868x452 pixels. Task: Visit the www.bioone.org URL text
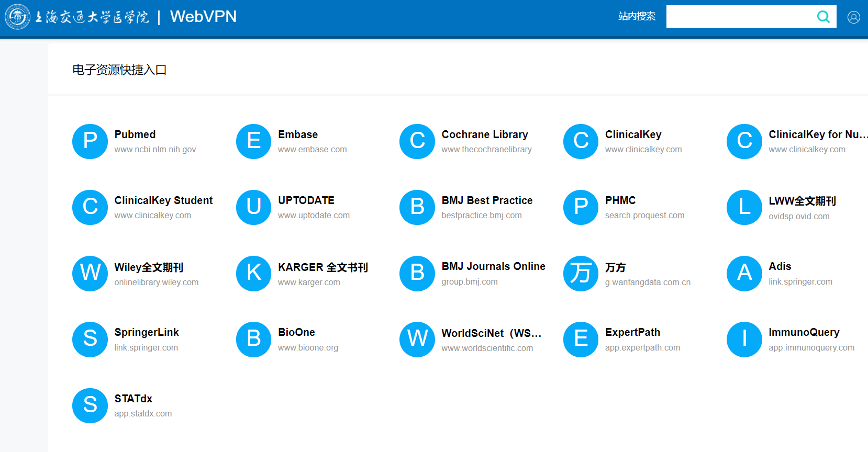pos(308,348)
